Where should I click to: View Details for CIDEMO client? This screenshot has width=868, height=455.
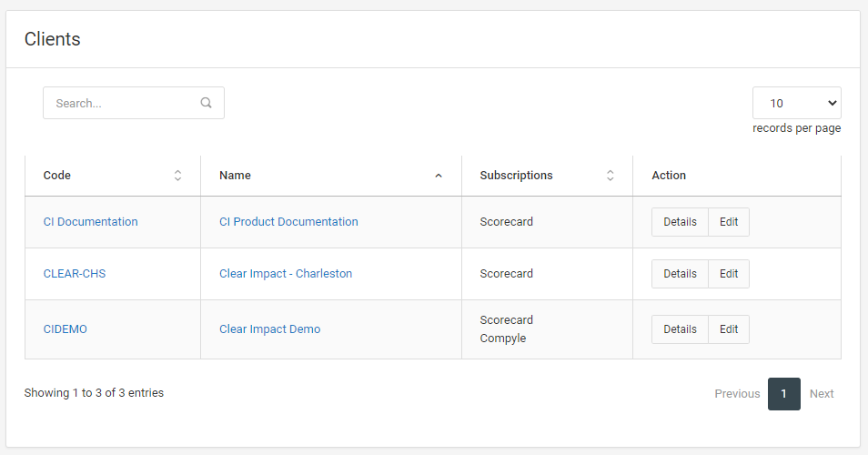click(680, 329)
